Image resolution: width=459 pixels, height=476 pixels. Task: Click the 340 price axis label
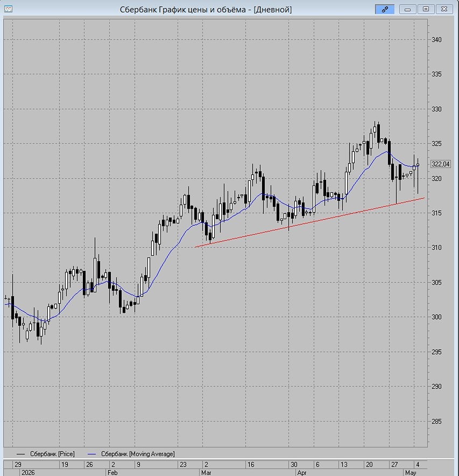click(x=436, y=40)
